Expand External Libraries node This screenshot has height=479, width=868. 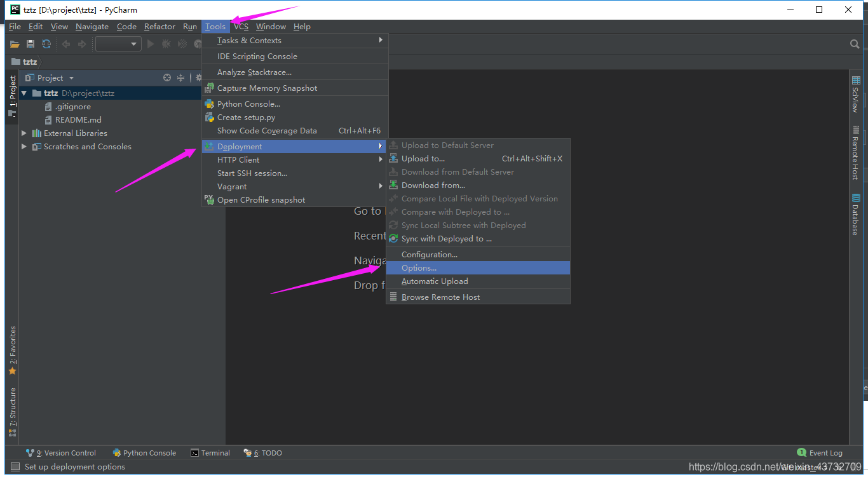tap(24, 133)
